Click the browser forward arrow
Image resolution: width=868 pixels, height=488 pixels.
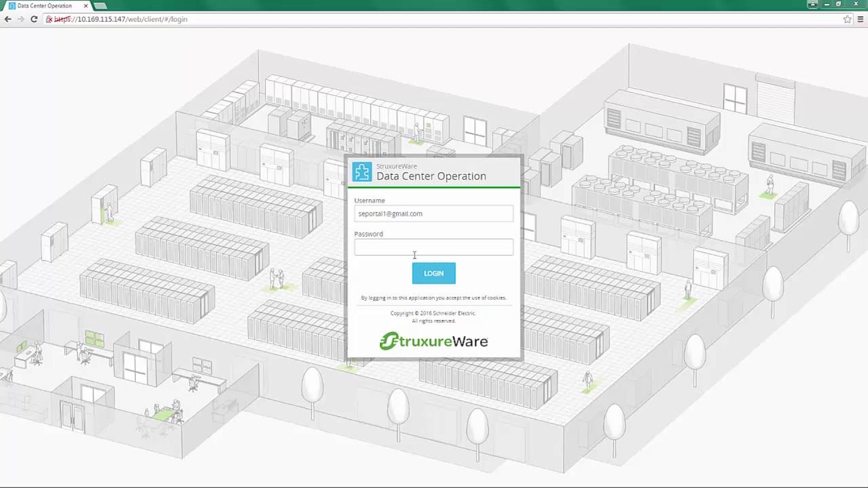(20, 19)
